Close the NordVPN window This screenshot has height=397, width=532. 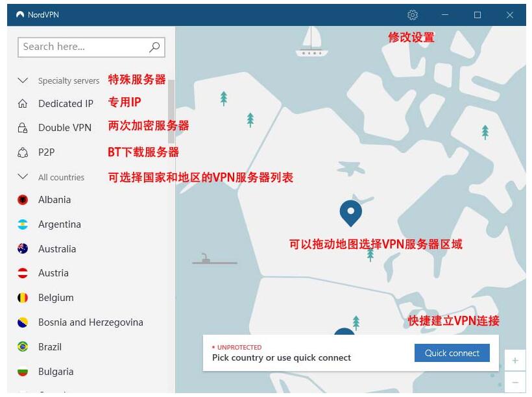coord(509,15)
